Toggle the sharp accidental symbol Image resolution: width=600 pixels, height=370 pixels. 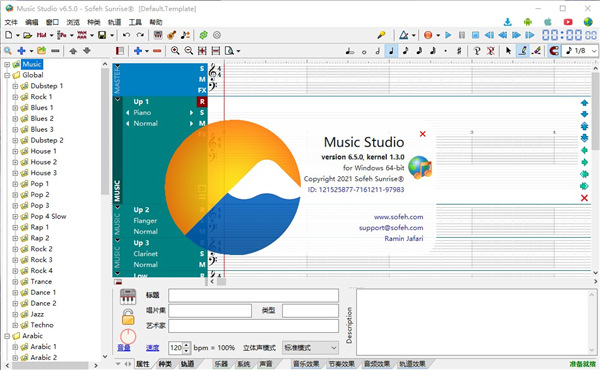pyautogui.click(x=459, y=51)
